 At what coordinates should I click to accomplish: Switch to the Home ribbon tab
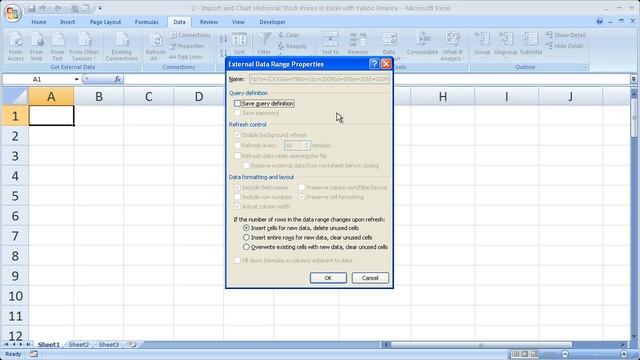click(x=39, y=22)
